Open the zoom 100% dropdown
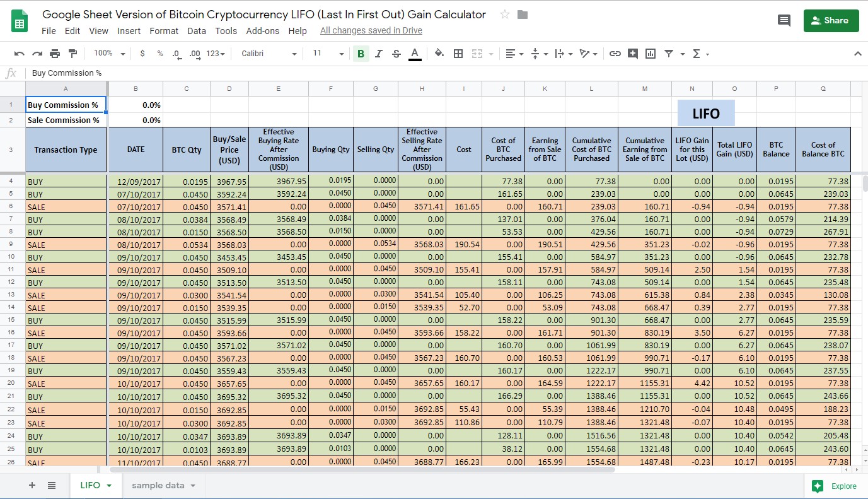Viewport: 868px width, 499px height. (x=109, y=54)
